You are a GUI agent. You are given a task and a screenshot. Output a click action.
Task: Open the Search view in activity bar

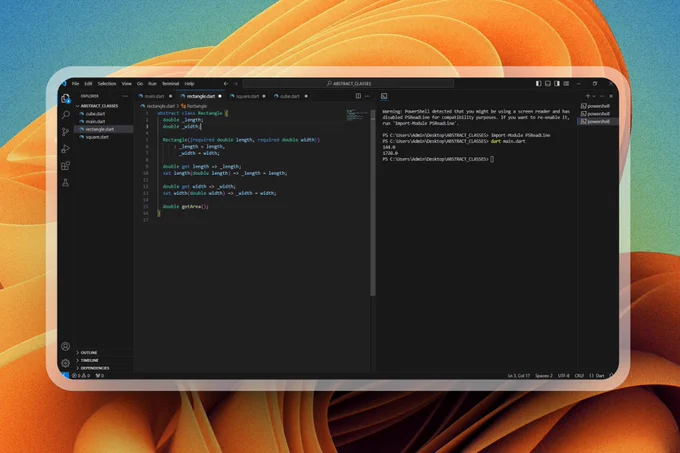tap(65, 114)
